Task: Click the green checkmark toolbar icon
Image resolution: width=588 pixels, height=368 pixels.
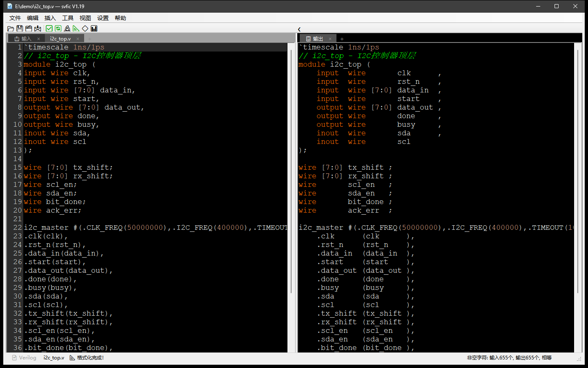Action: point(49,29)
